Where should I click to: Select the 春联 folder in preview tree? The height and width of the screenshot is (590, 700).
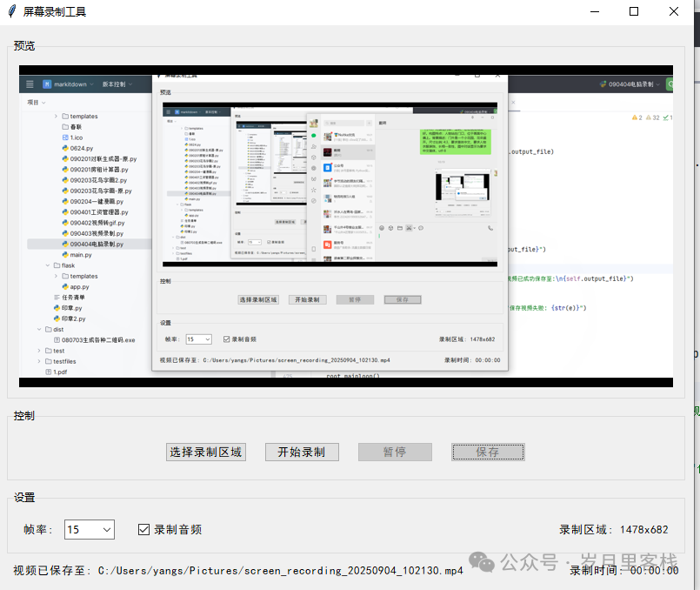72,127
